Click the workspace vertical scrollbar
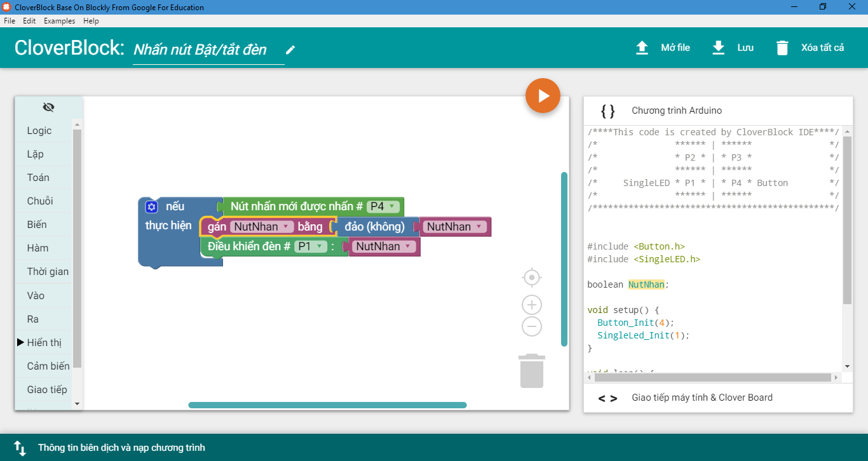 pos(564,259)
